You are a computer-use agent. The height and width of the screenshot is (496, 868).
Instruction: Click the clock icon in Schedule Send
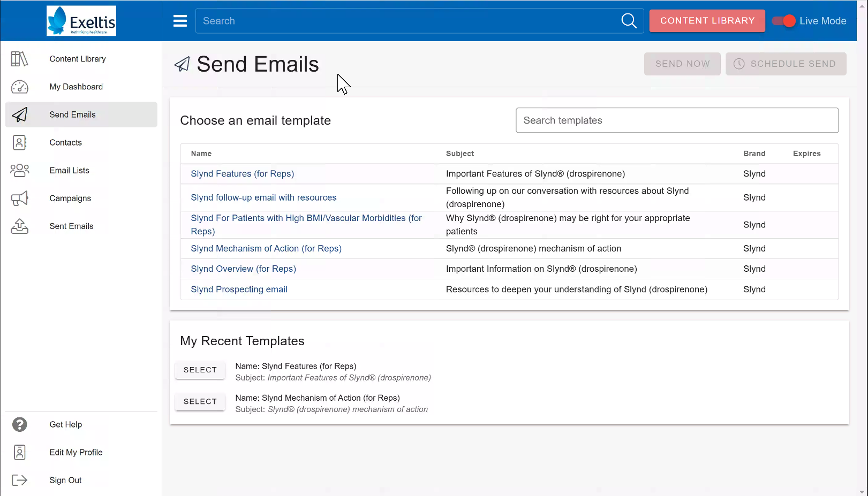point(739,64)
